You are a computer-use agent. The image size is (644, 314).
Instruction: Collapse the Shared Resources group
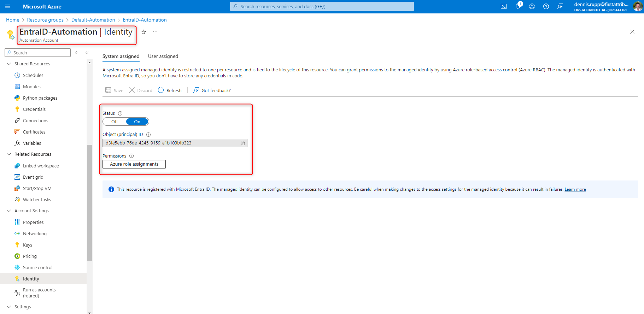click(9, 64)
